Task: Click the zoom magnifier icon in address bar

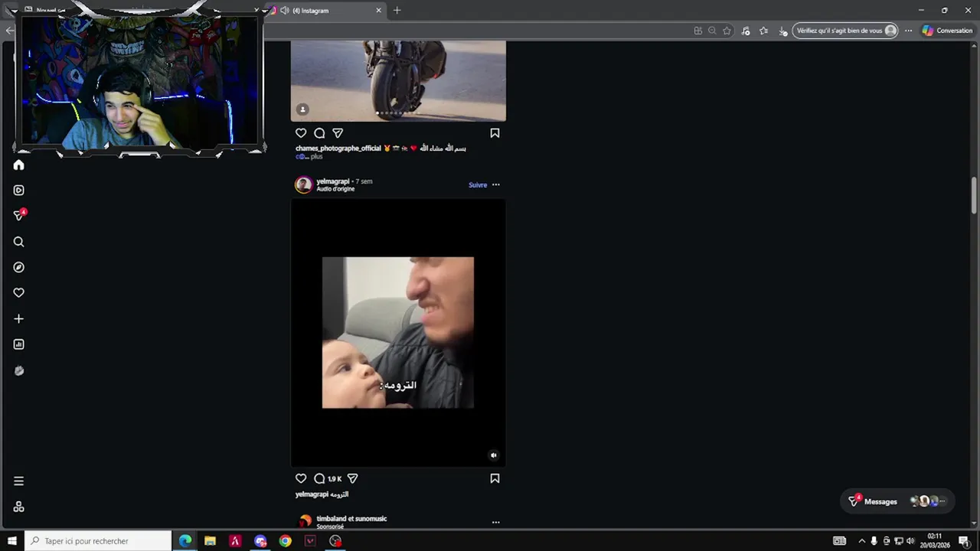Action: (712, 31)
